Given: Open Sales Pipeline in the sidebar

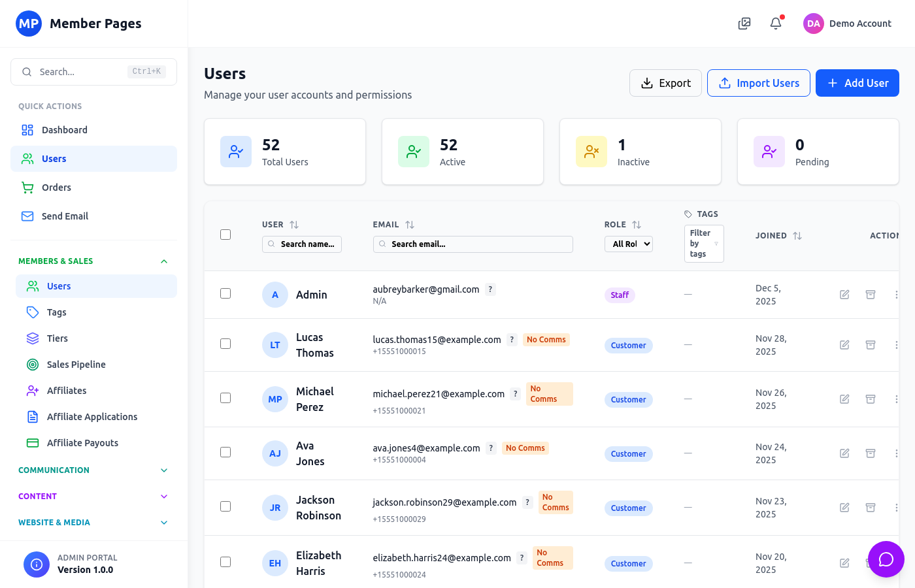Looking at the screenshot, I should (76, 365).
